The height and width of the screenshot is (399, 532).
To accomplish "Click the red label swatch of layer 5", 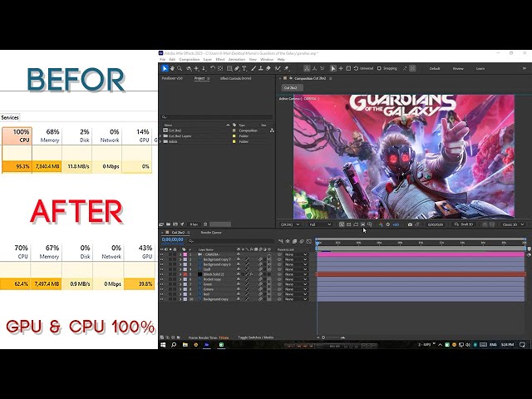I will [185, 274].
